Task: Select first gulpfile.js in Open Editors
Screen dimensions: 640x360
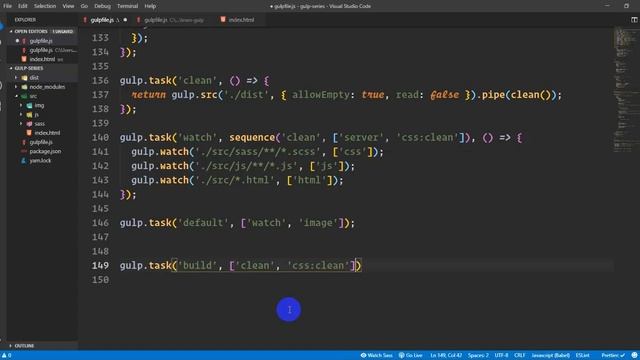Action: tap(41, 41)
